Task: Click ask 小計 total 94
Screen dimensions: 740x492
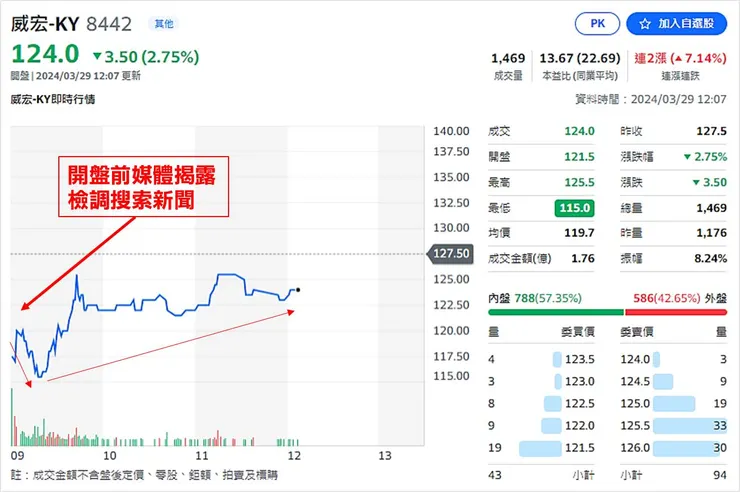Action: (720, 475)
